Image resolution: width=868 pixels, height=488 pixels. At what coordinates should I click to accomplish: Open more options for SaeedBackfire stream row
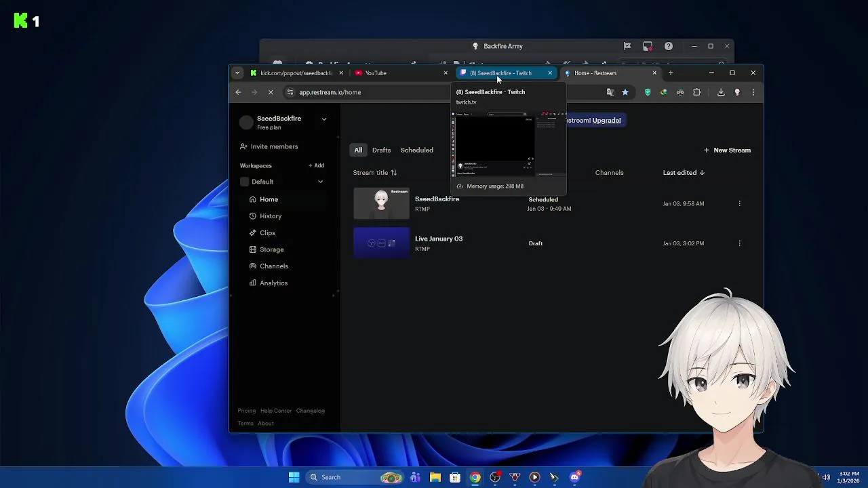pyautogui.click(x=739, y=203)
